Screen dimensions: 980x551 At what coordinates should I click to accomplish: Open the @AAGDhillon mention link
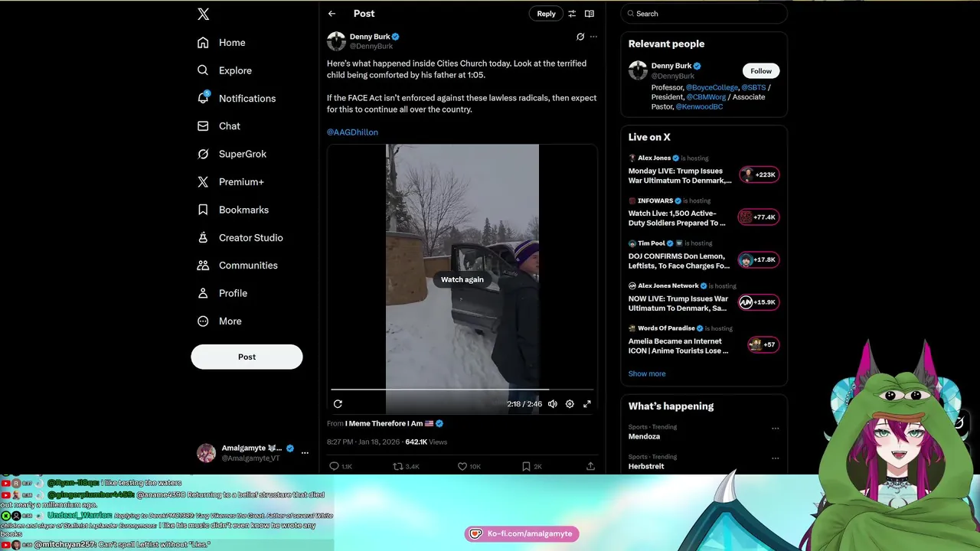(352, 132)
